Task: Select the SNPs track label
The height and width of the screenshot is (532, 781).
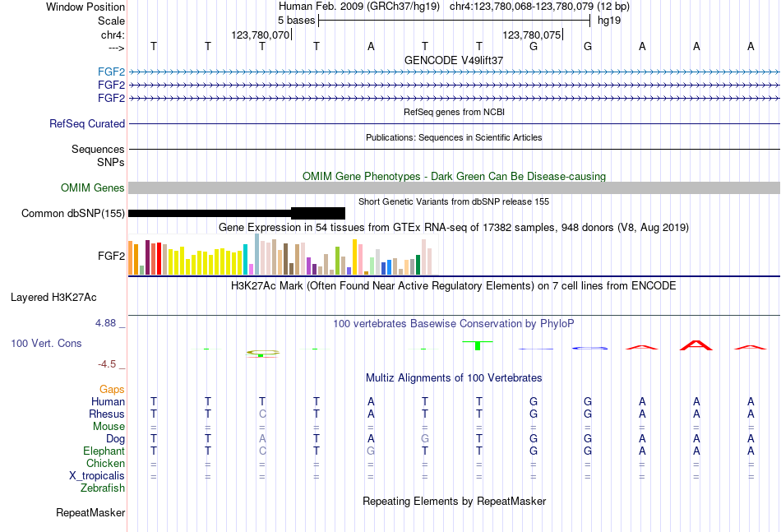Action: 111,162
